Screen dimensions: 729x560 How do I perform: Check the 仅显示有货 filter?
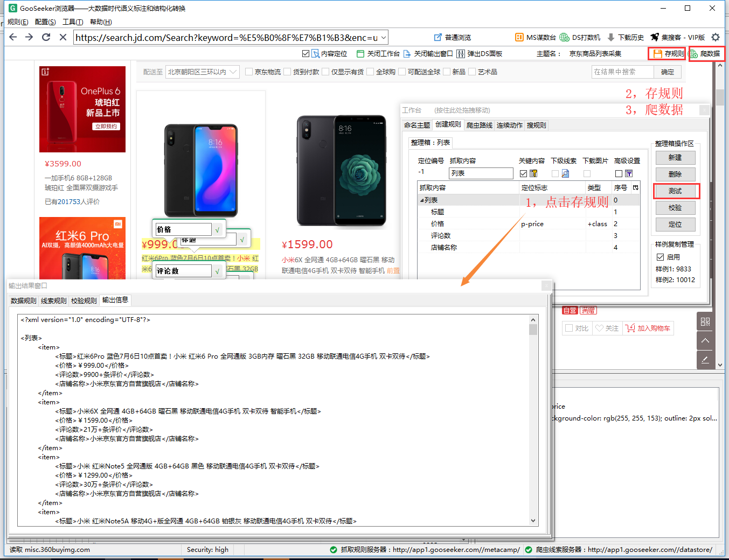point(325,72)
